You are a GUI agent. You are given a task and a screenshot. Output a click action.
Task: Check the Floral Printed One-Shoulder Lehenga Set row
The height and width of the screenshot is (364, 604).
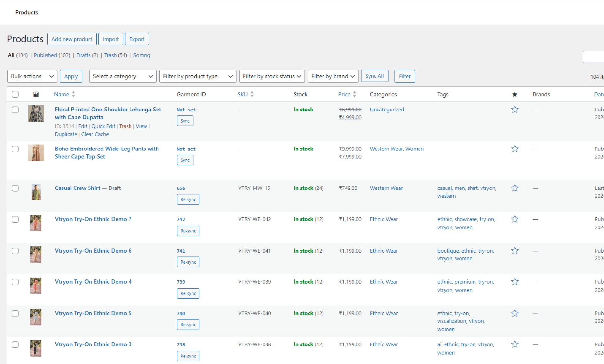point(15,110)
